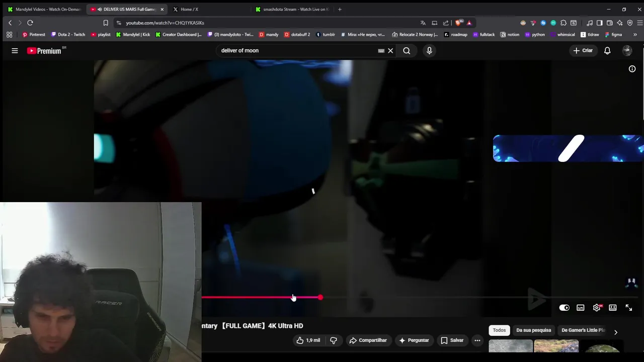
Task: Switch to theater mode
Action: [x=613, y=308]
